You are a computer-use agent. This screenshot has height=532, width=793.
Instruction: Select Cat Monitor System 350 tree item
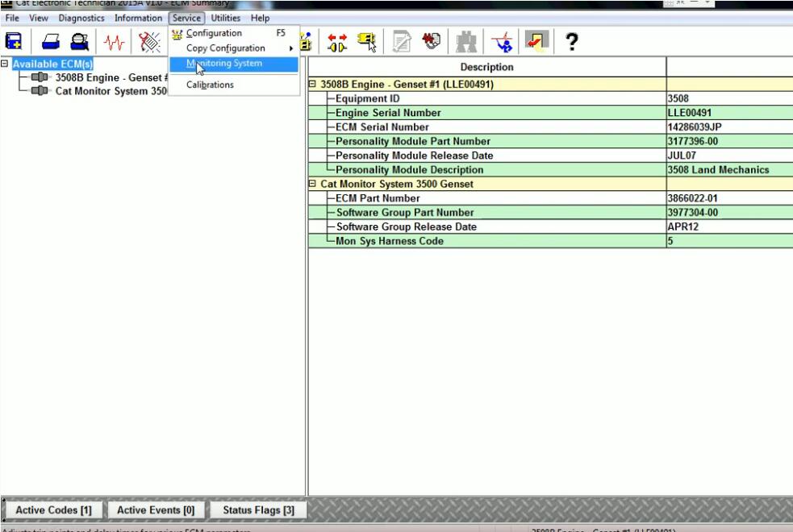(111, 91)
